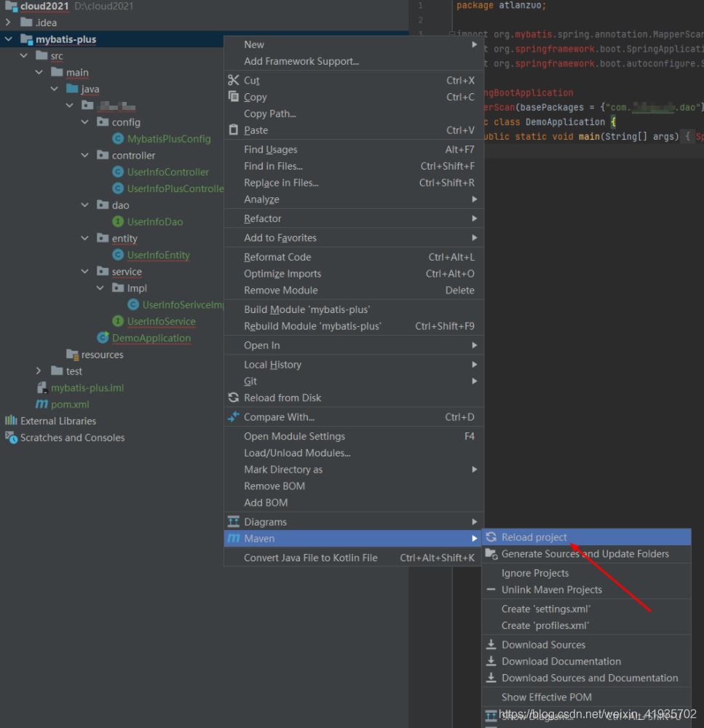Choose Open Module Settings
Screen dimensions: 704x728
(294, 436)
